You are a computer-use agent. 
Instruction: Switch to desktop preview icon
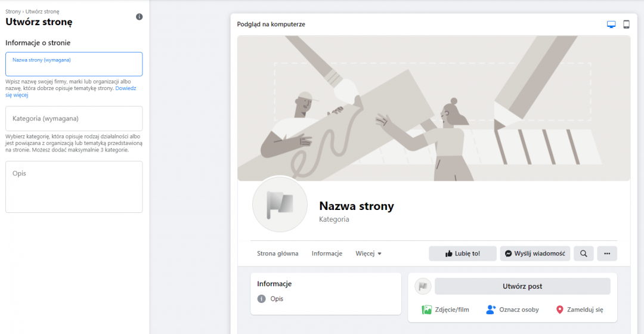pos(611,24)
